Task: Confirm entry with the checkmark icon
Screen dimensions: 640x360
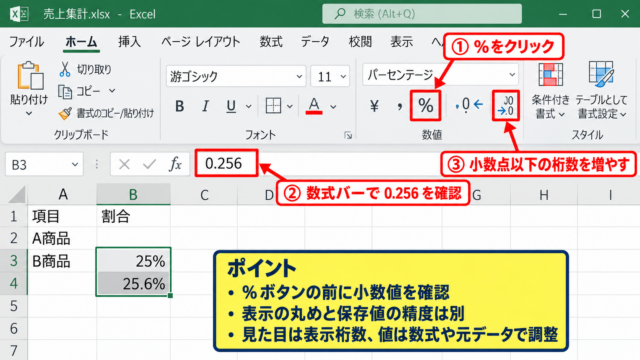Action: [x=149, y=164]
